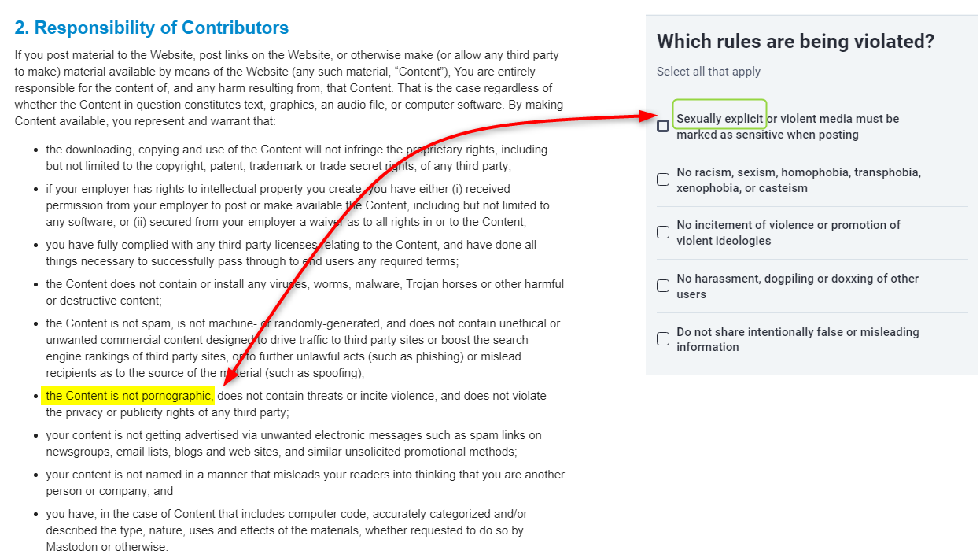The image size is (980, 554).
Task: Click the 'Select all that apply' subtitle
Action: (x=709, y=72)
